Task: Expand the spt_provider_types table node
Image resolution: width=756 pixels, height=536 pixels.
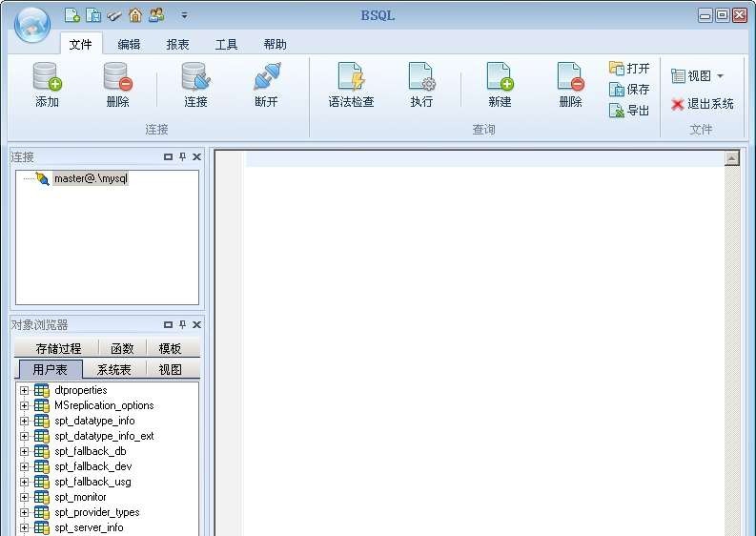Action: click(24, 512)
